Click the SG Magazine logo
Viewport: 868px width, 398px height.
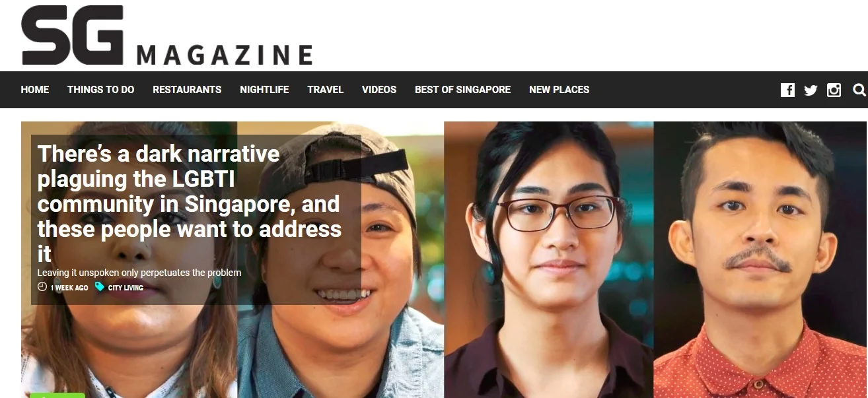coord(166,35)
